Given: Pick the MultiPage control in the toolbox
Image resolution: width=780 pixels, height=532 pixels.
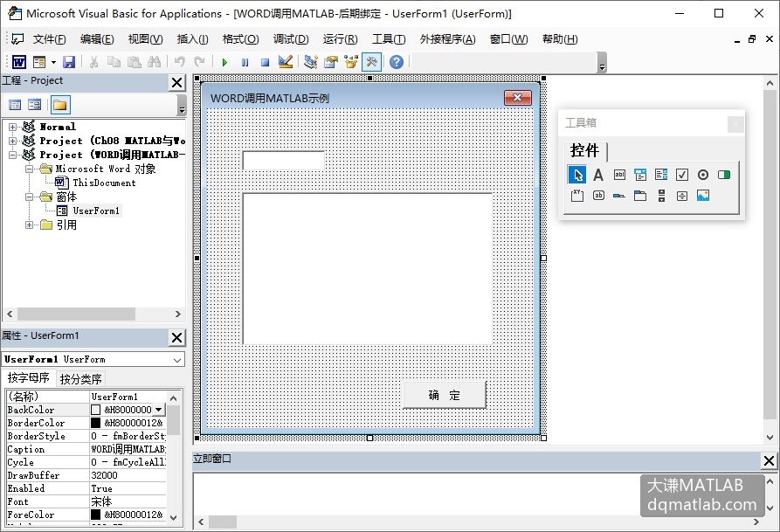Looking at the screenshot, I should 640,196.
